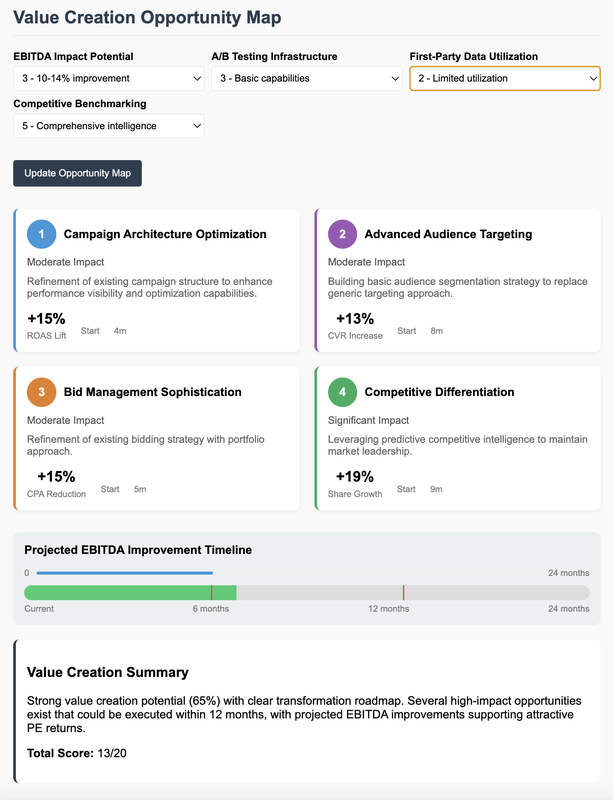613x800 pixels.
Task: Expand the First-Party Data Utilization dropdown
Action: (504, 78)
